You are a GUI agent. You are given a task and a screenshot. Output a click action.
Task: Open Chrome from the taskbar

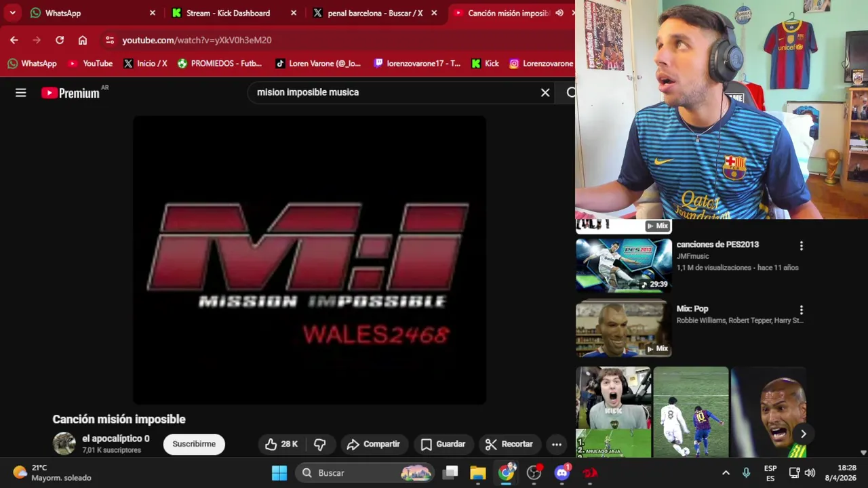tap(507, 473)
